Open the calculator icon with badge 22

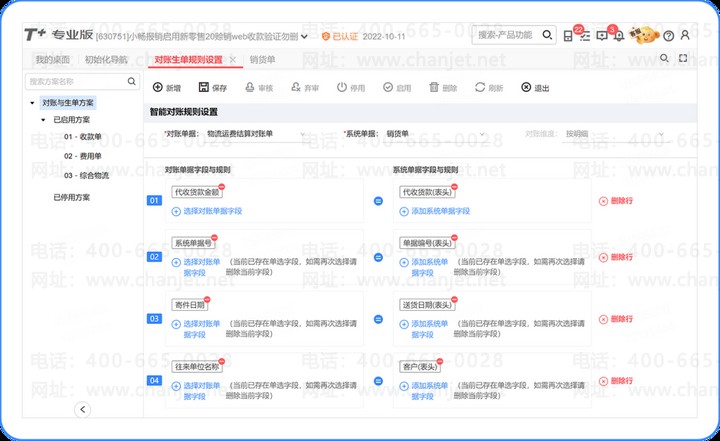(568, 35)
